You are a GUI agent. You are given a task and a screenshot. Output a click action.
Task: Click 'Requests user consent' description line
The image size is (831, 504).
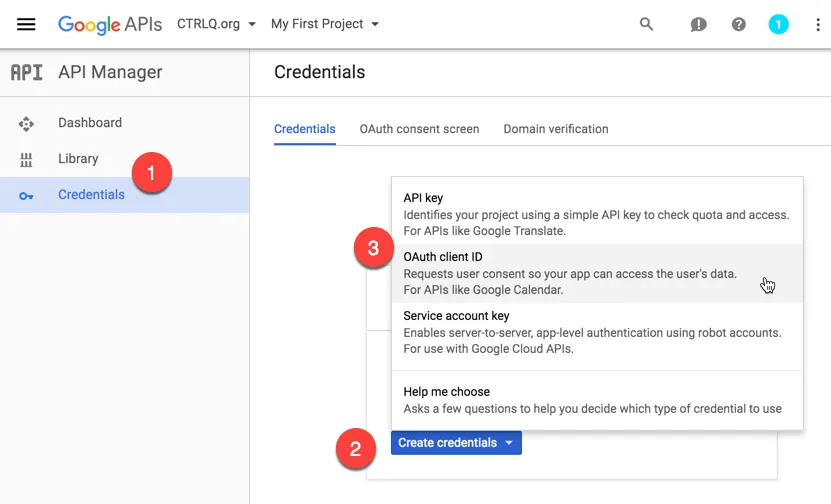pos(570,274)
